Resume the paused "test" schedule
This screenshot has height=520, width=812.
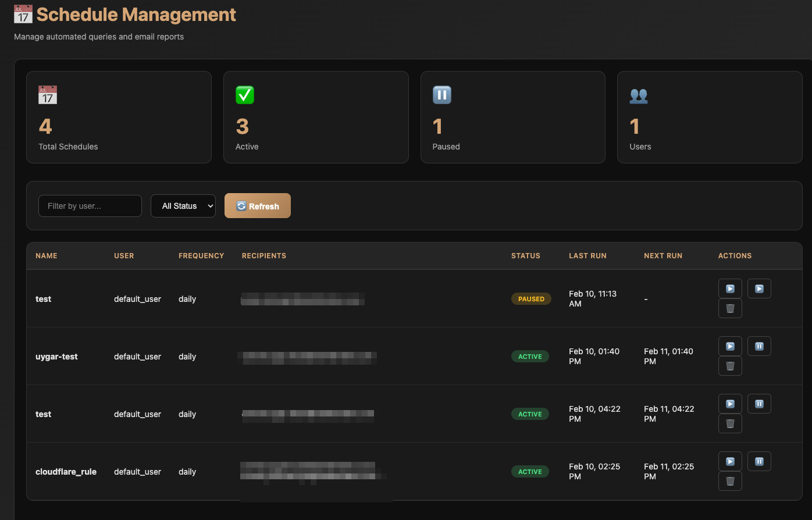pyautogui.click(x=759, y=288)
